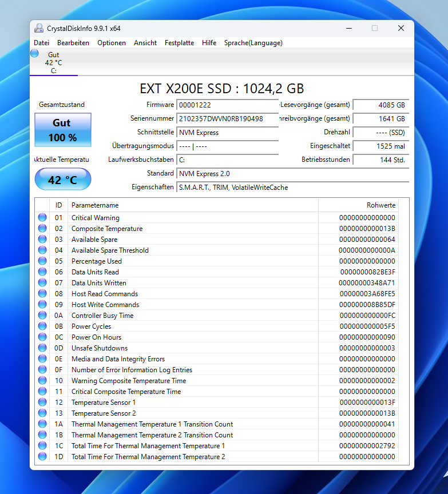Select the Power Cycles parameter name
This screenshot has height=494, width=448.
coord(91,326)
